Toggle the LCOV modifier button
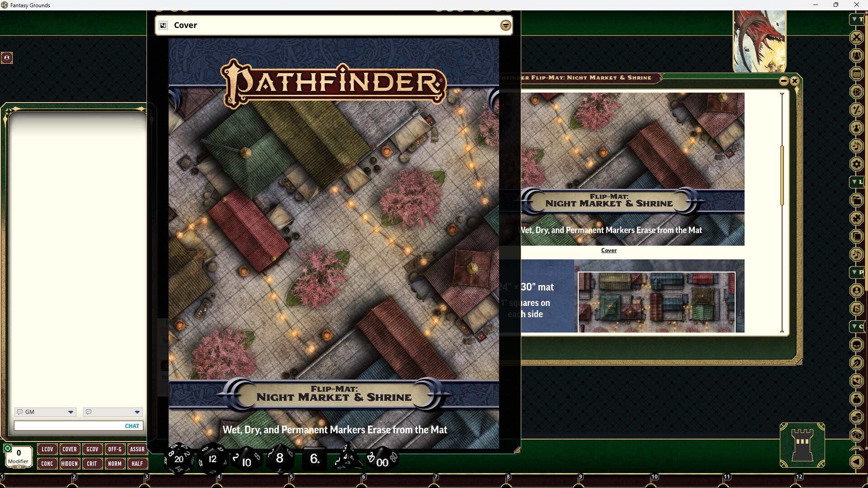This screenshot has height=488, width=868. tap(47, 449)
